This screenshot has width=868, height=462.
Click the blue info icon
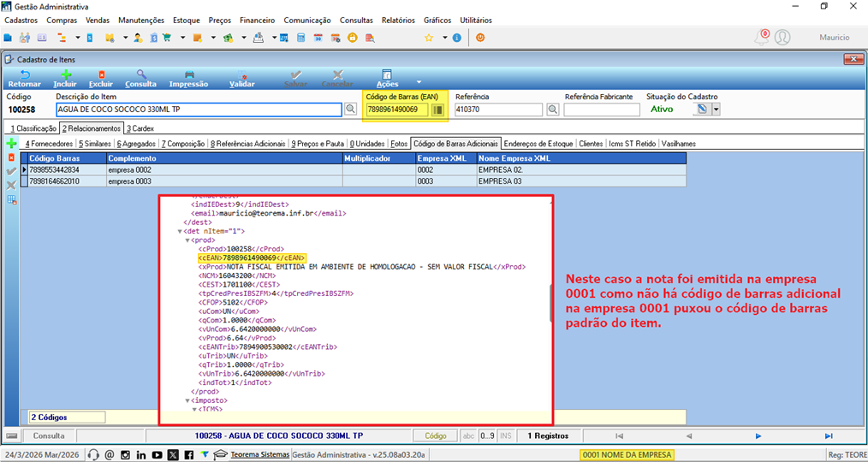[x=457, y=38]
